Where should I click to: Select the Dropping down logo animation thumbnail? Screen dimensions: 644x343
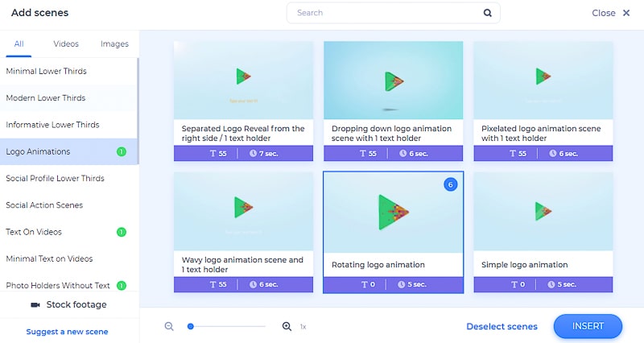coord(393,80)
